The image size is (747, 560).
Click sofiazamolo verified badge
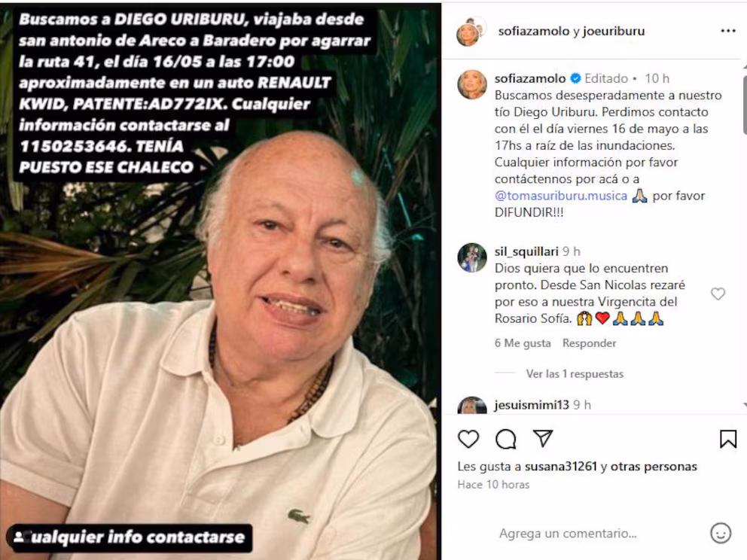(575, 78)
